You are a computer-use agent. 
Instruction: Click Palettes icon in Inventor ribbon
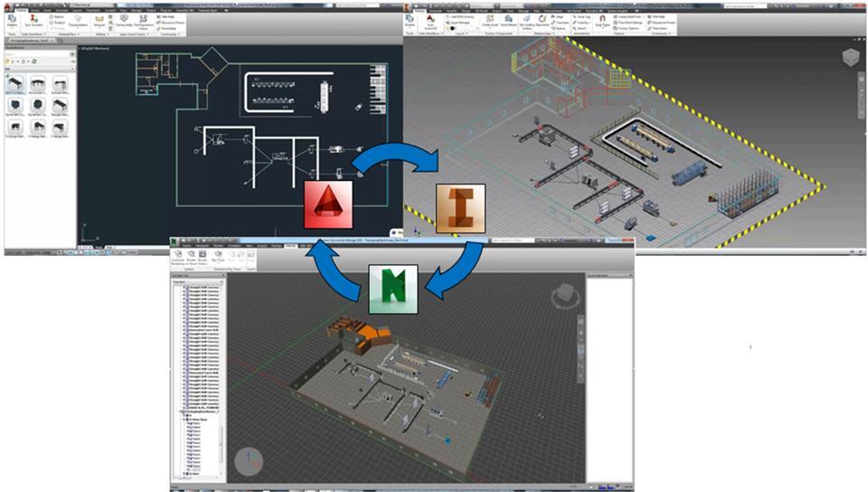(410, 21)
